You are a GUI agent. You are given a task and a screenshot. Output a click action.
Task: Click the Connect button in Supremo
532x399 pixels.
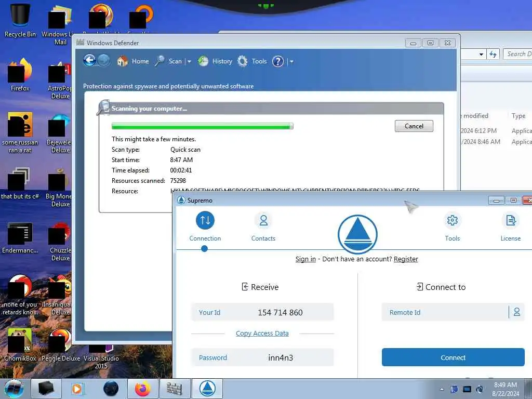click(x=453, y=357)
